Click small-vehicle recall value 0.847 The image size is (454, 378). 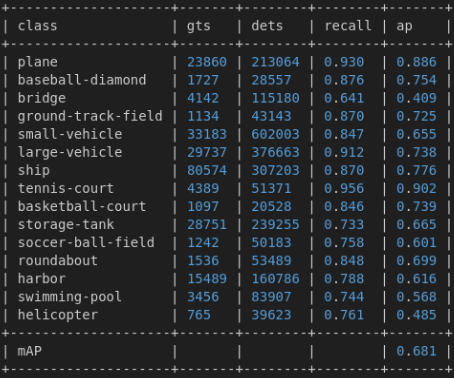pos(344,134)
